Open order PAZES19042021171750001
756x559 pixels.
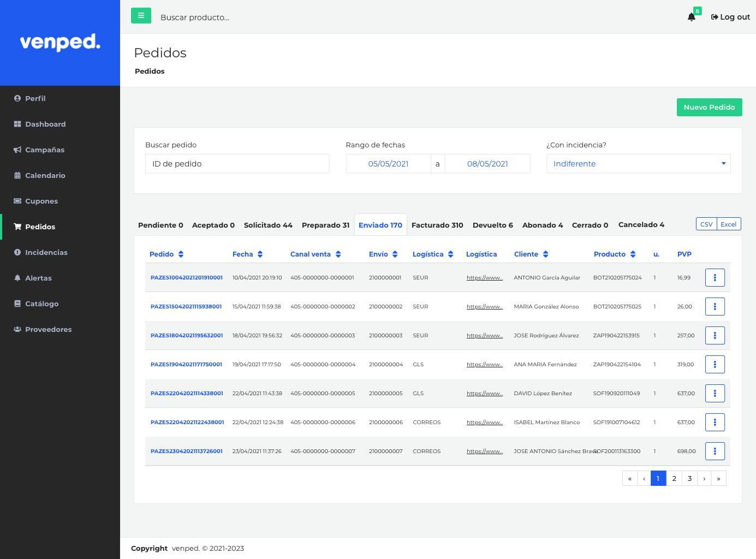[186, 364]
